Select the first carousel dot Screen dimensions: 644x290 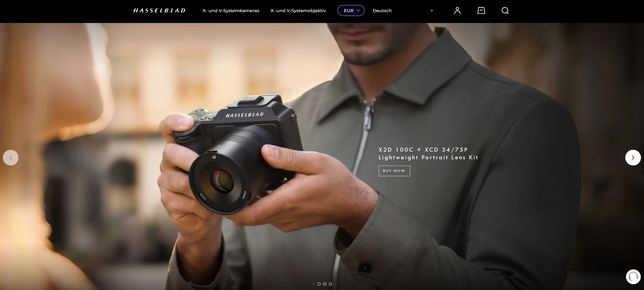click(x=313, y=284)
